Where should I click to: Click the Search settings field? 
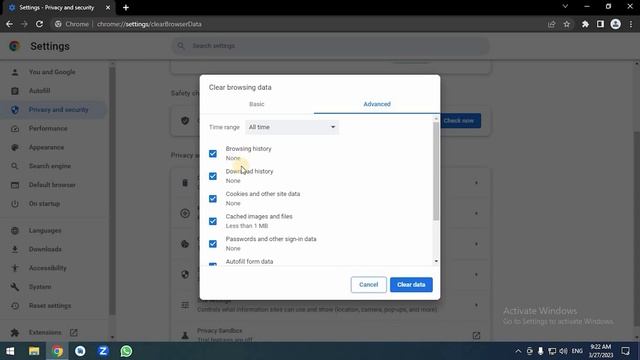[x=331, y=46]
